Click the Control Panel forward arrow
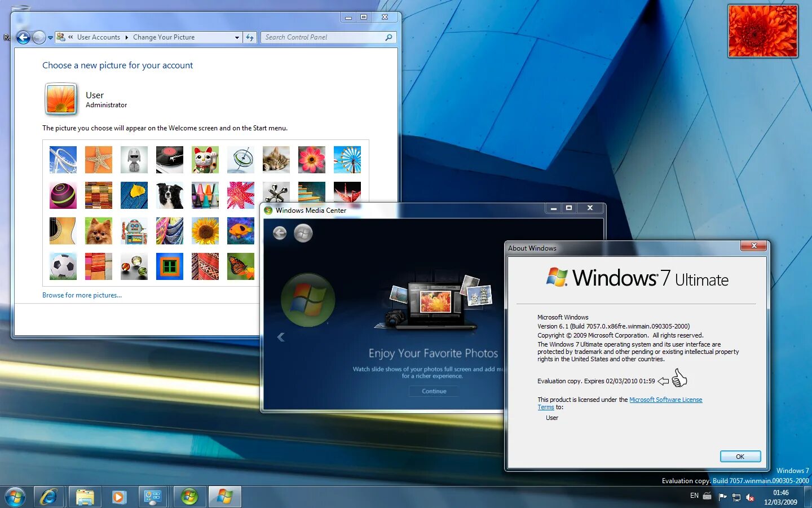Screen dimensions: 812x508 point(39,37)
